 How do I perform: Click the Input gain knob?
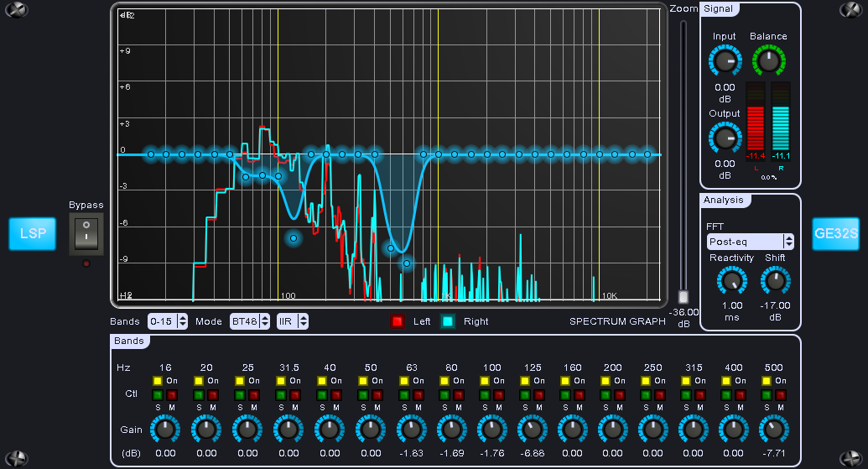[x=725, y=61]
